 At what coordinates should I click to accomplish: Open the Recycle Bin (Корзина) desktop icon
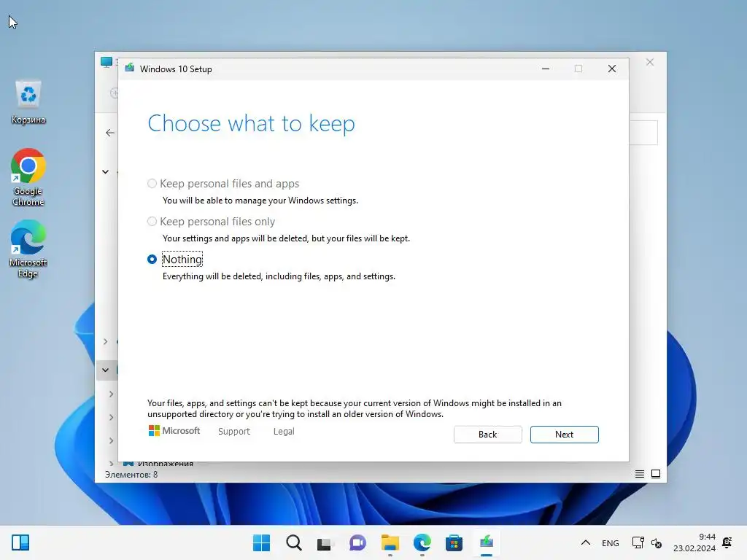pos(28,102)
